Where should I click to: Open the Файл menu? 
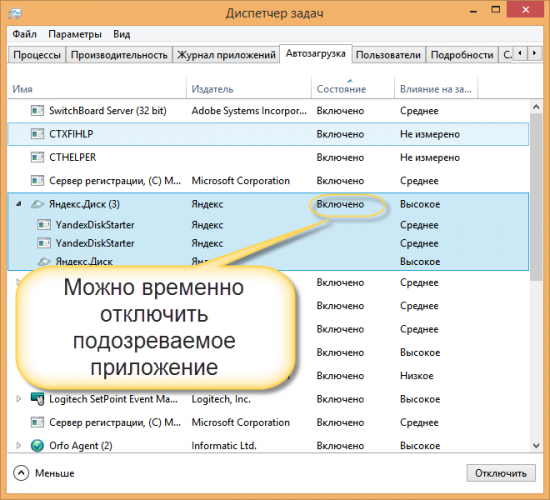[25, 34]
